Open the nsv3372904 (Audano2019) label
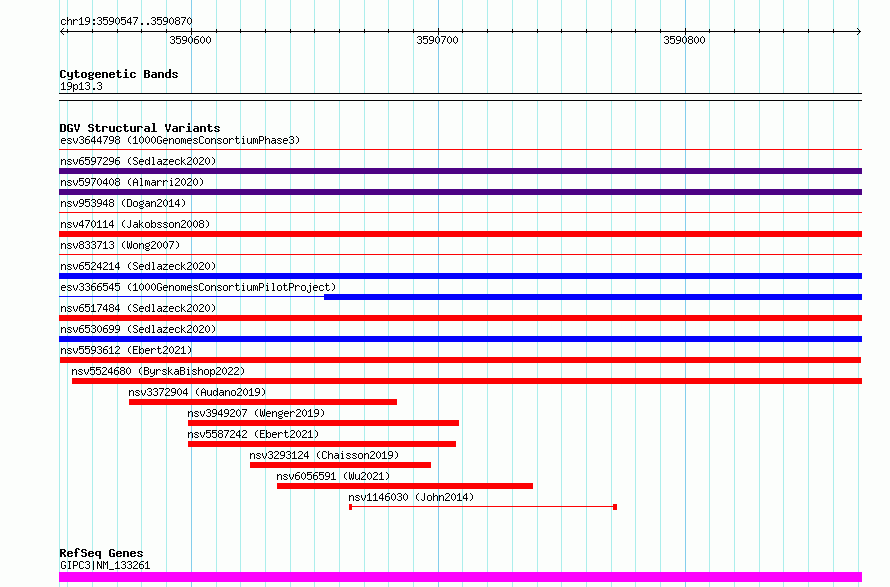The image size is (890, 587). click(197, 392)
